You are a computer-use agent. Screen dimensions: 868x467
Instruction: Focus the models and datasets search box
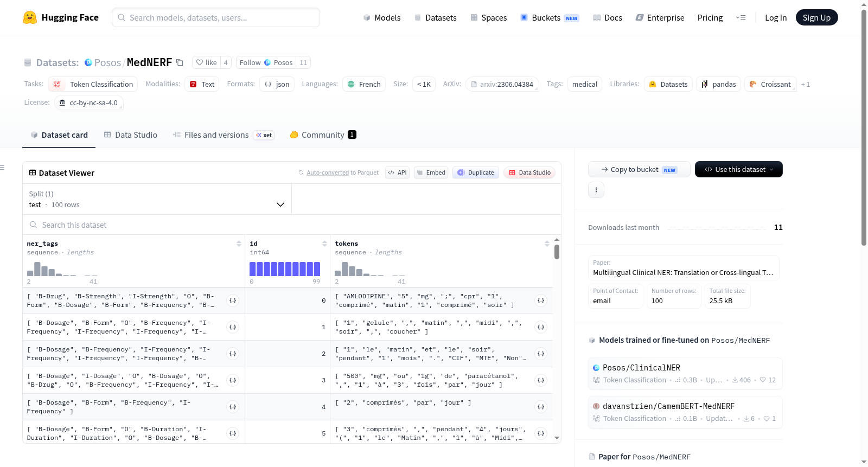click(216, 17)
